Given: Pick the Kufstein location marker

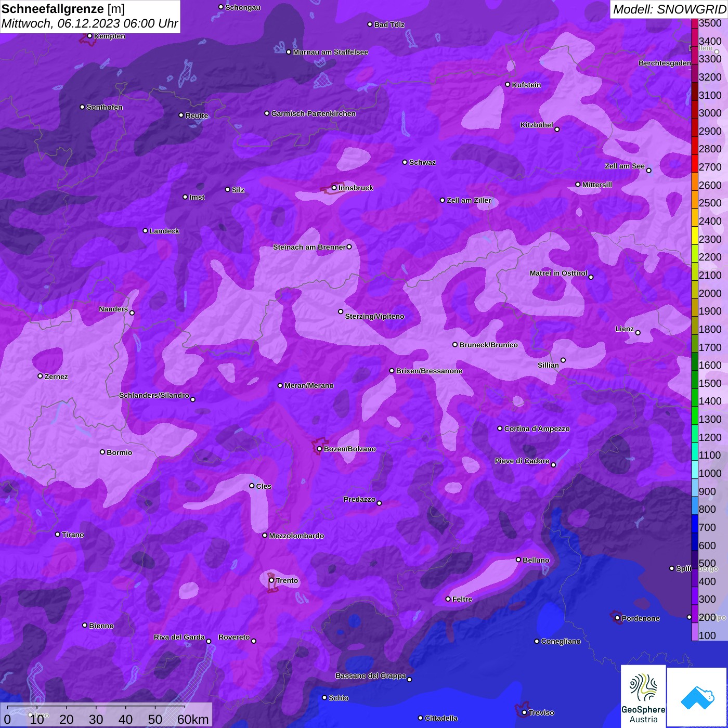Looking at the screenshot, I should click(x=508, y=84).
